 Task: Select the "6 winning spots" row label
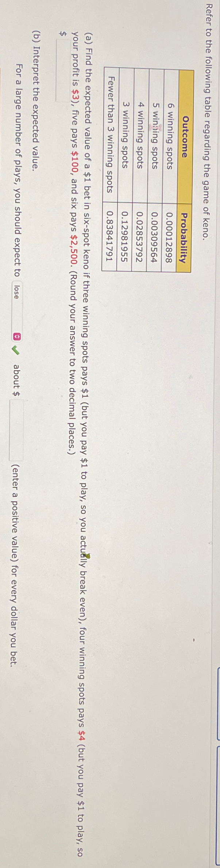click(x=170, y=136)
